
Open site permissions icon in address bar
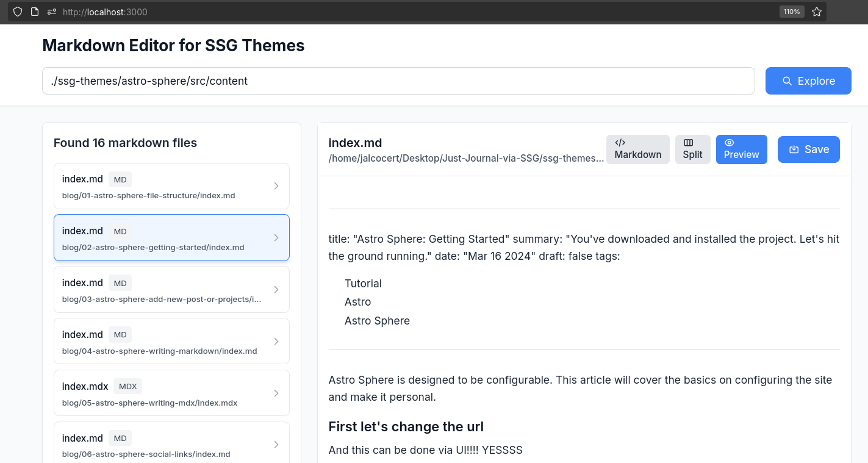click(52, 12)
